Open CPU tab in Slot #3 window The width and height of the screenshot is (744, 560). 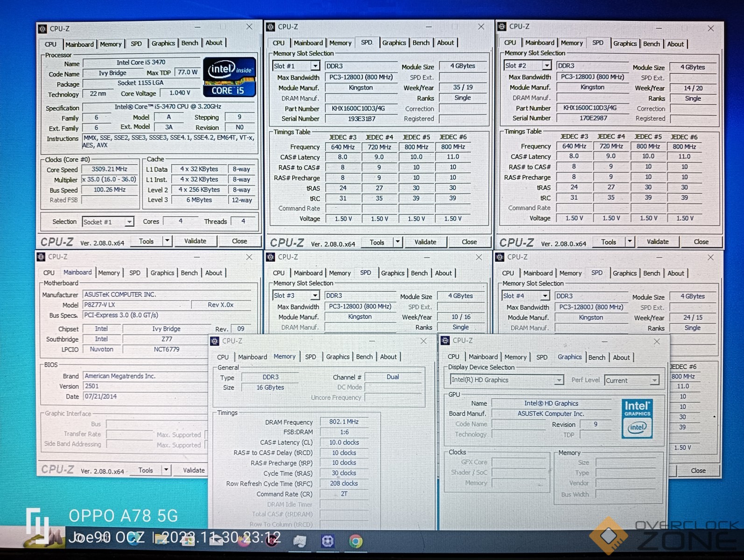279,273
